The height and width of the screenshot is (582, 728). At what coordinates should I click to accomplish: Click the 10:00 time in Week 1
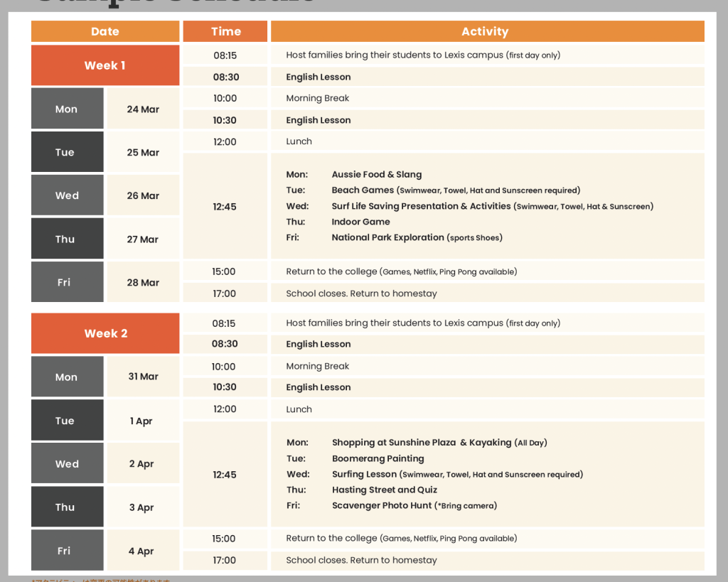coord(225,98)
